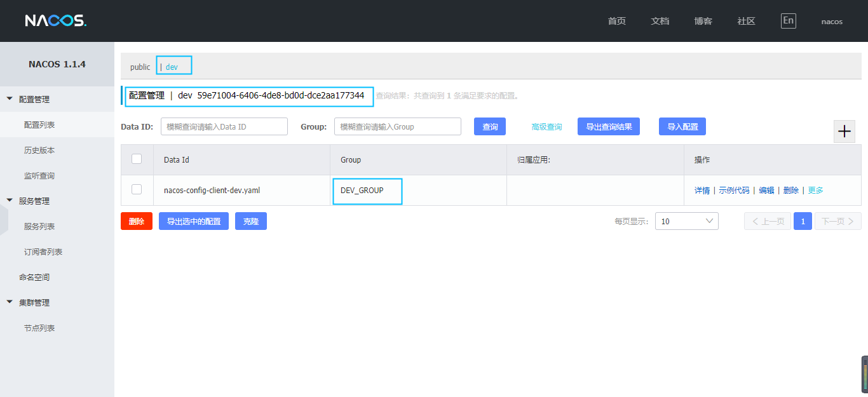
Task: Click the 导出选中的配置 button
Action: point(194,221)
